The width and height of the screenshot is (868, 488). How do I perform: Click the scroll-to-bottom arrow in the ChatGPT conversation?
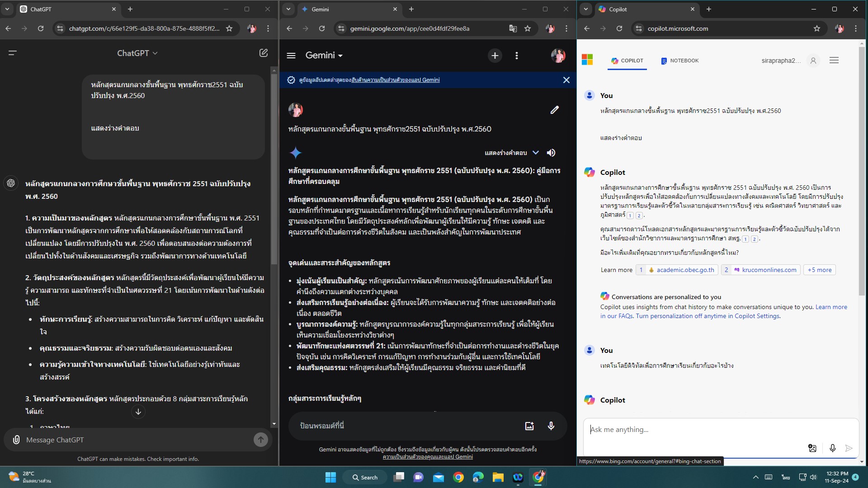point(138,412)
